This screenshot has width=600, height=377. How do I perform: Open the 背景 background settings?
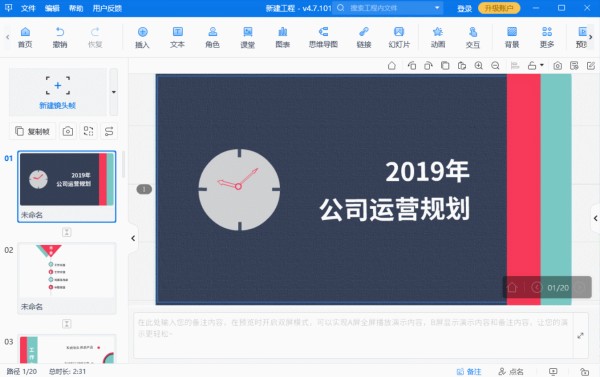click(512, 37)
